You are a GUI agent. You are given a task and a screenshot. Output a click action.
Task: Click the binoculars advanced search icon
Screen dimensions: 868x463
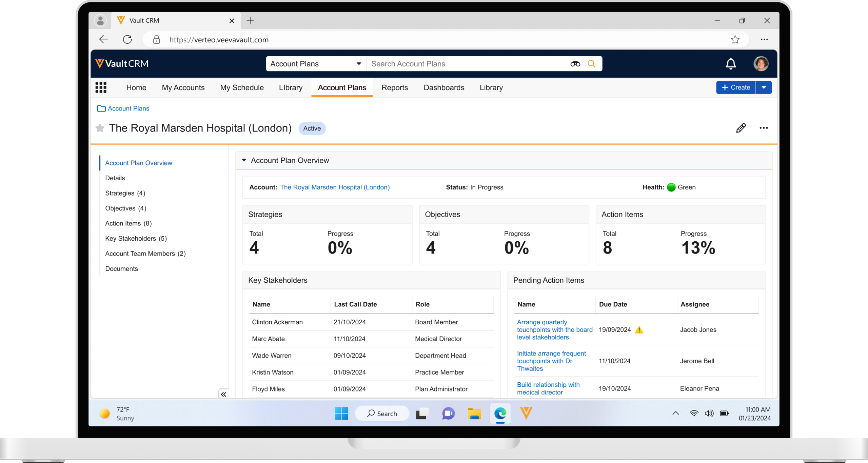(x=575, y=64)
